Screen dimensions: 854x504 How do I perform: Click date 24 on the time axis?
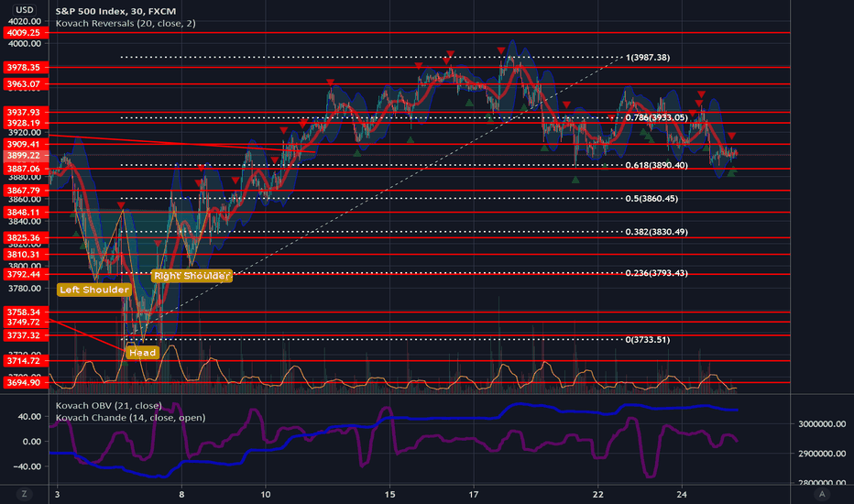tap(682, 495)
